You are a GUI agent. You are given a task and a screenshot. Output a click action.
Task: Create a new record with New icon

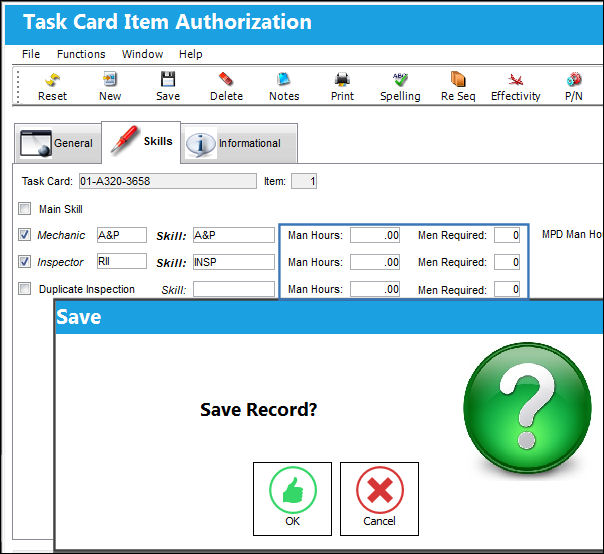(110, 87)
